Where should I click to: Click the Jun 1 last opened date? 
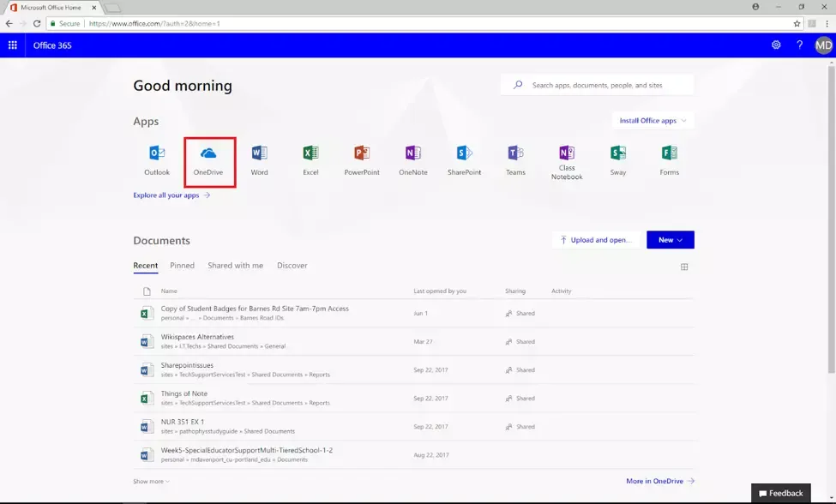[420, 313]
